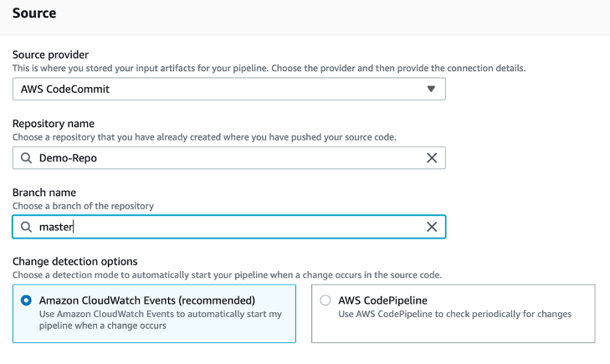Click the Source section heading
The width and height of the screenshot is (610, 364).
pyautogui.click(x=35, y=14)
